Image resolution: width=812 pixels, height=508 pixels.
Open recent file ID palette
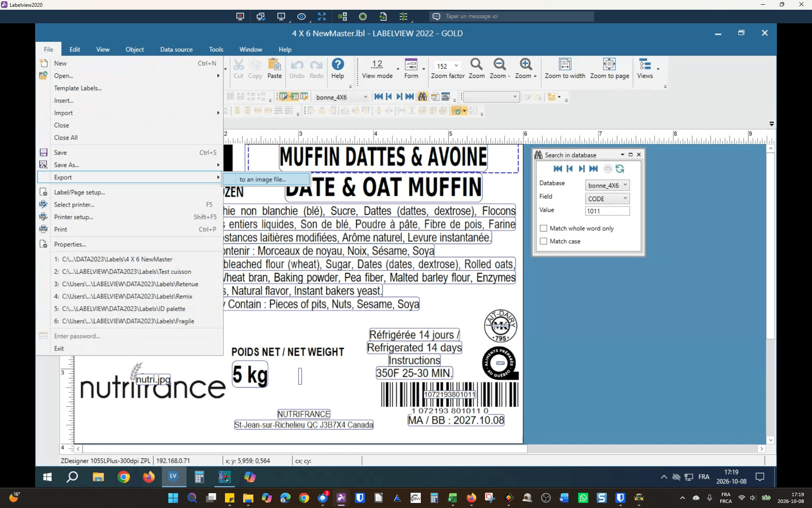click(129, 309)
